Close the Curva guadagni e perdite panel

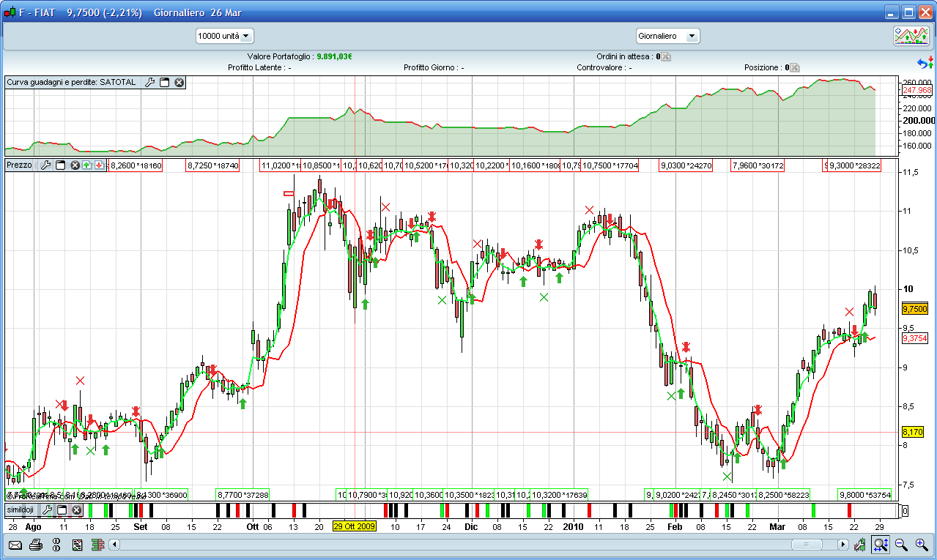pos(179,83)
